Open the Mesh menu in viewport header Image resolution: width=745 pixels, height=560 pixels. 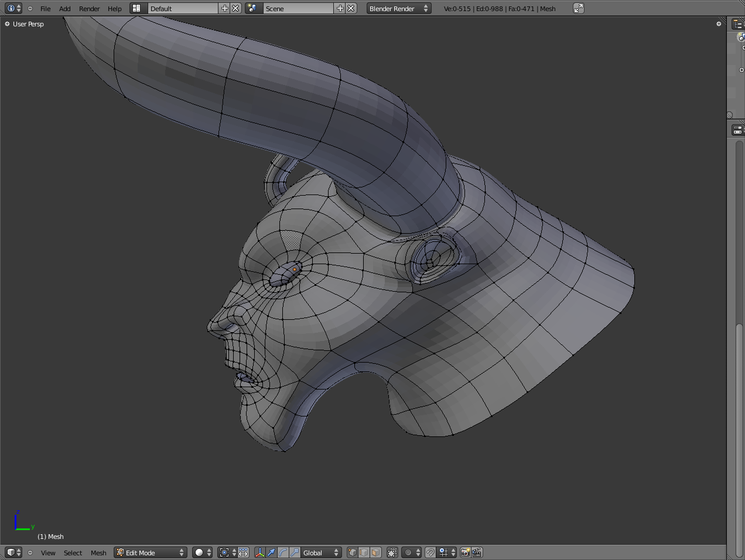click(x=98, y=553)
